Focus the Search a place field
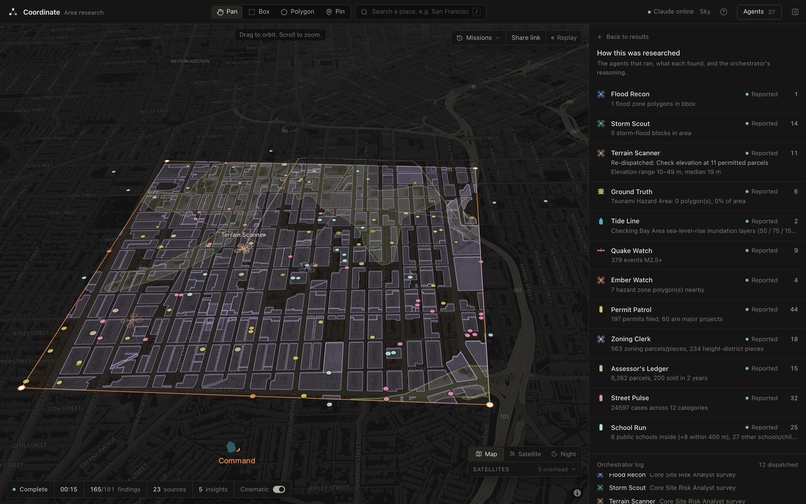The image size is (806, 504). point(420,12)
